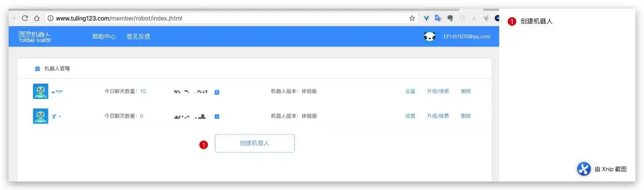644x190 pixels.
Task: Click 升级/续费 for the robot with 10 chats
Action: (438, 91)
